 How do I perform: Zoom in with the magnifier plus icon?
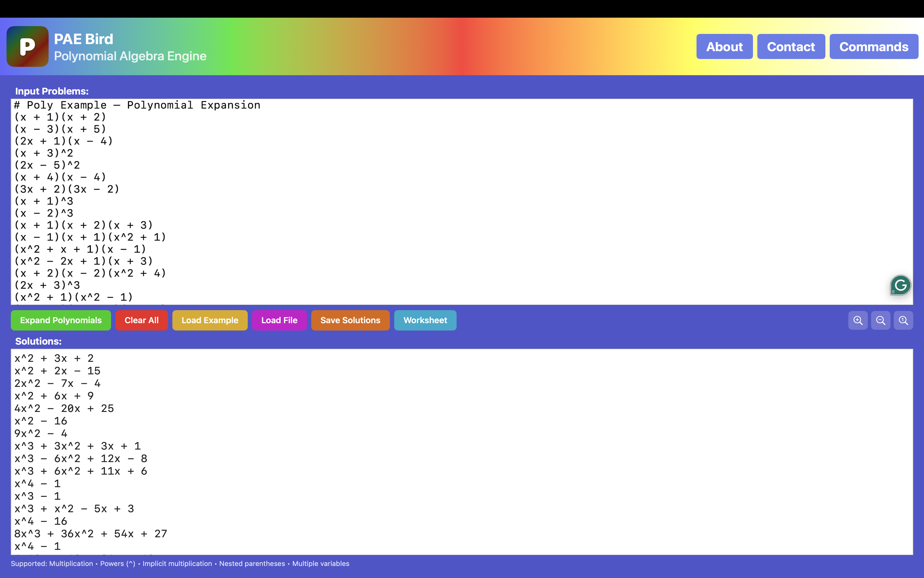(858, 320)
